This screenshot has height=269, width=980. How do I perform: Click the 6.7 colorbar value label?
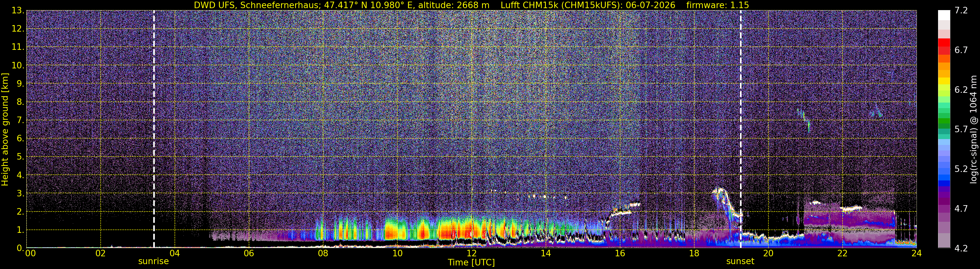(x=961, y=50)
